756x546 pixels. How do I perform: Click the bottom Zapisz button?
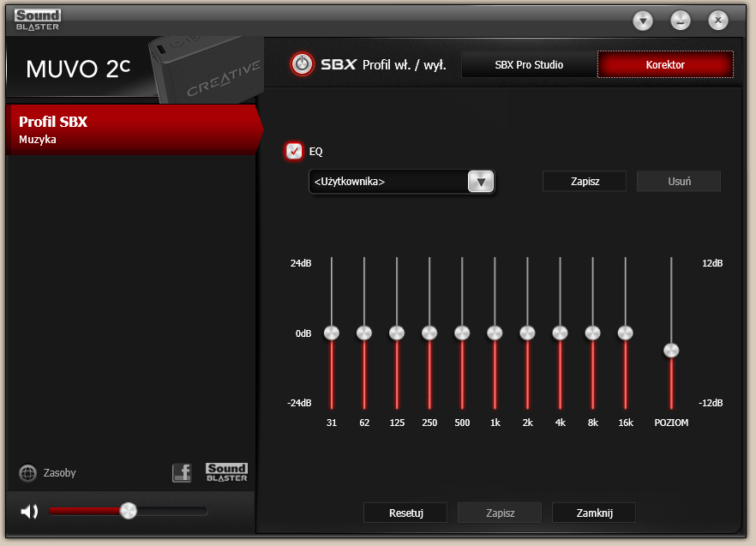point(500,513)
